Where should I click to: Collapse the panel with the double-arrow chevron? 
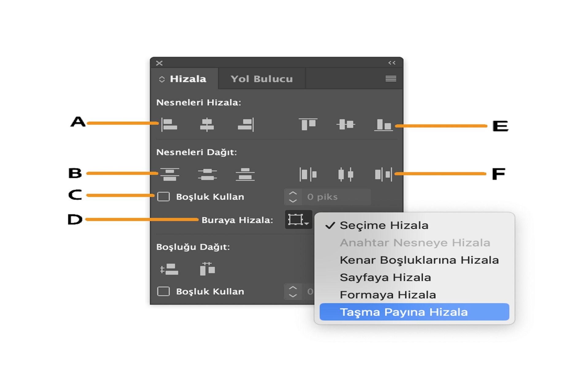click(391, 63)
